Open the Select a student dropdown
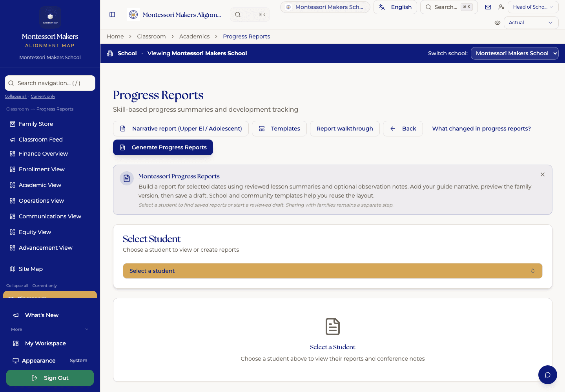Screen dimensions: 565x392 click(333, 271)
